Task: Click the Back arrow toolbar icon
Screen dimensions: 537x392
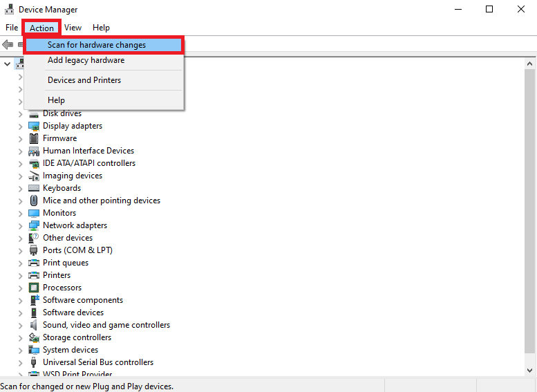Action: [8, 44]
